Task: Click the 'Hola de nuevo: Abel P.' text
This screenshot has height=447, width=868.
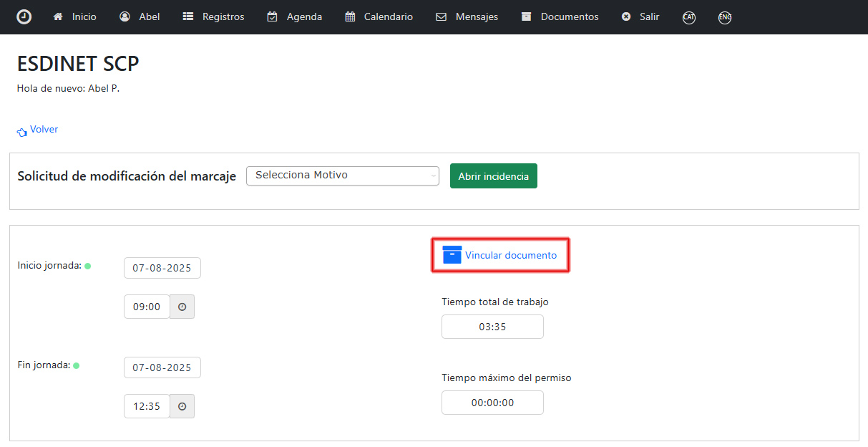Action: click(68, 89)
